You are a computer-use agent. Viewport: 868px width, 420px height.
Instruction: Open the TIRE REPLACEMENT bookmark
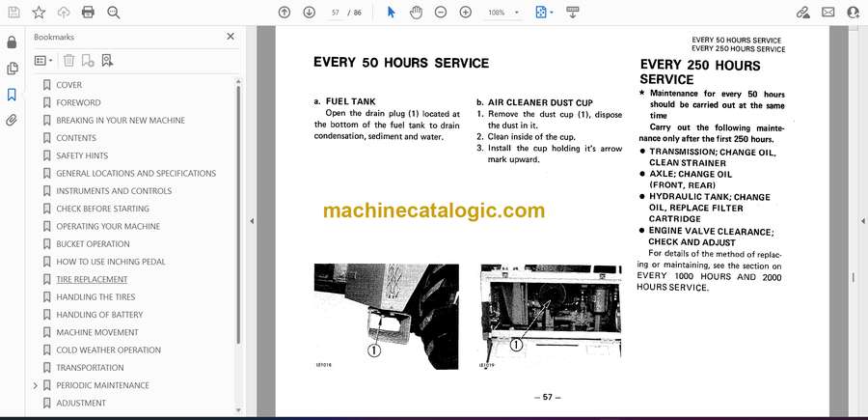coord(92,279)
